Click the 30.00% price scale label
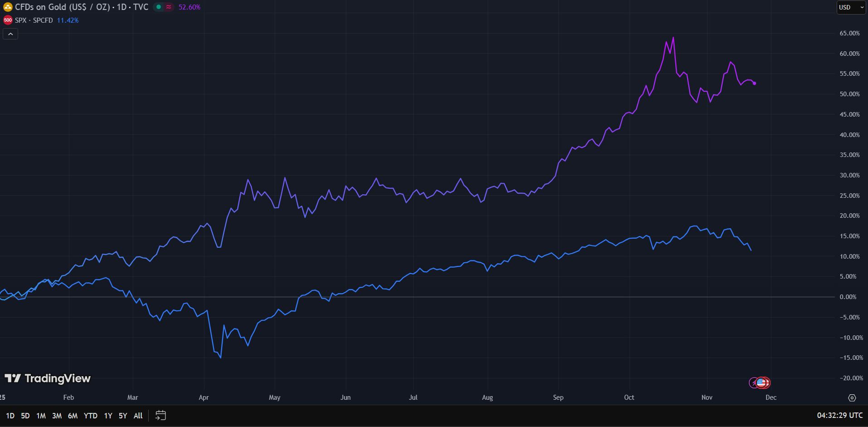 pyautogui.click(x=849, y=175)
